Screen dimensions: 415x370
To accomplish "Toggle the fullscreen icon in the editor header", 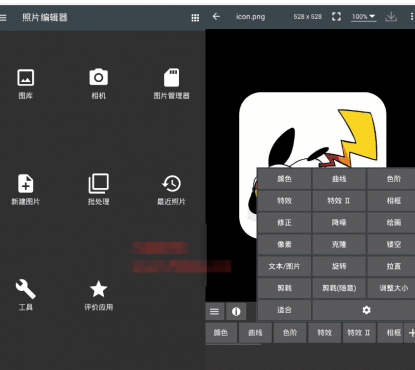I will [336, 16].
